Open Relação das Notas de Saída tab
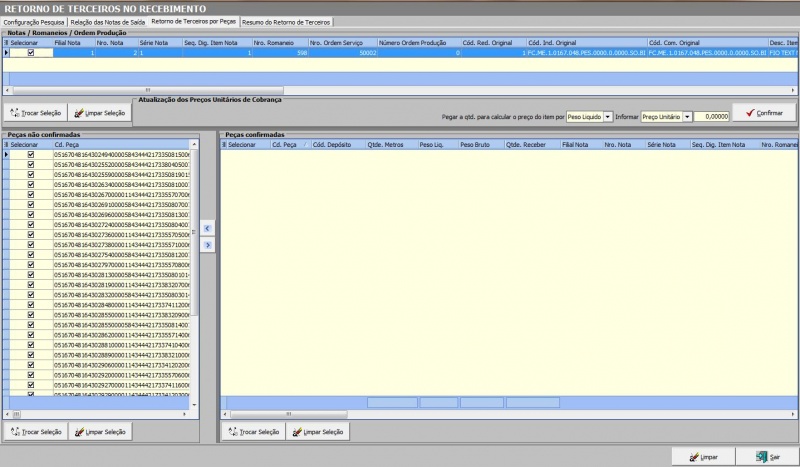The image size is (800, 467). [x=108, y=21]
